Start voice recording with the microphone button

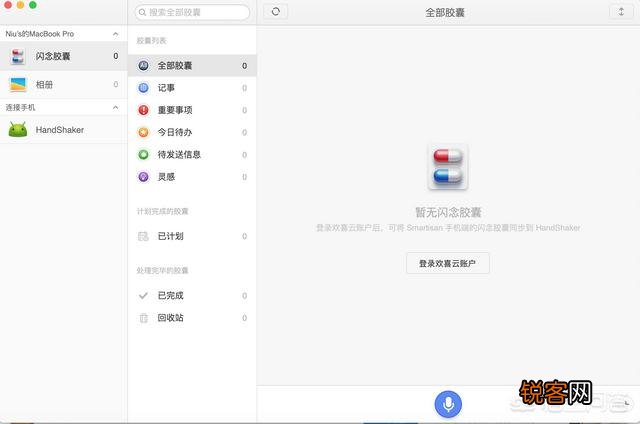[x=448, y=404]
